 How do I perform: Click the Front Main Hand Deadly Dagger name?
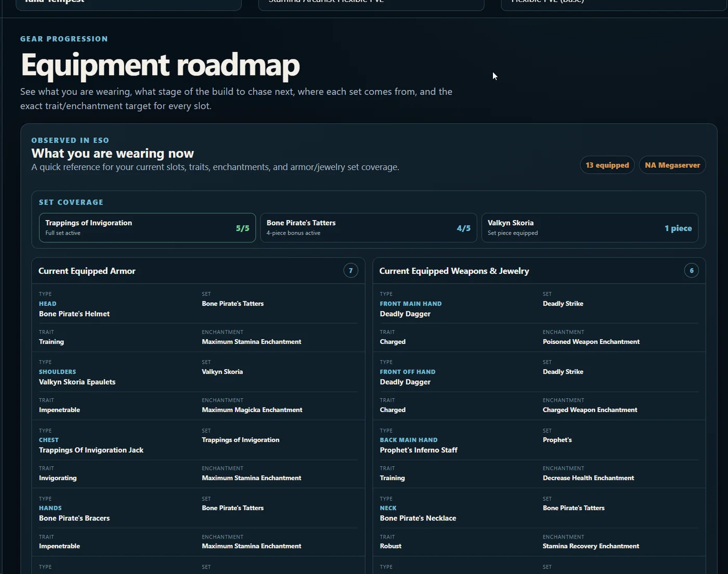point(405,314)
